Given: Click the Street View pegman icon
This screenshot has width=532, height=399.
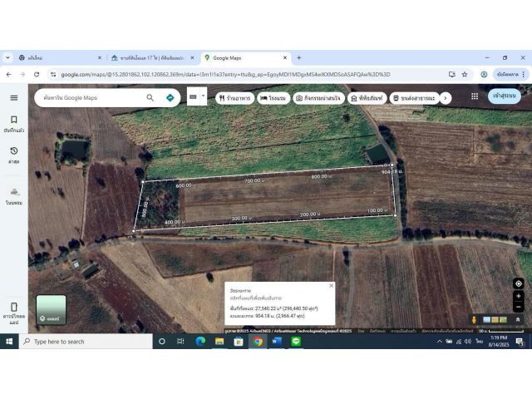Looking at the screenshot, I should point(474,319).
